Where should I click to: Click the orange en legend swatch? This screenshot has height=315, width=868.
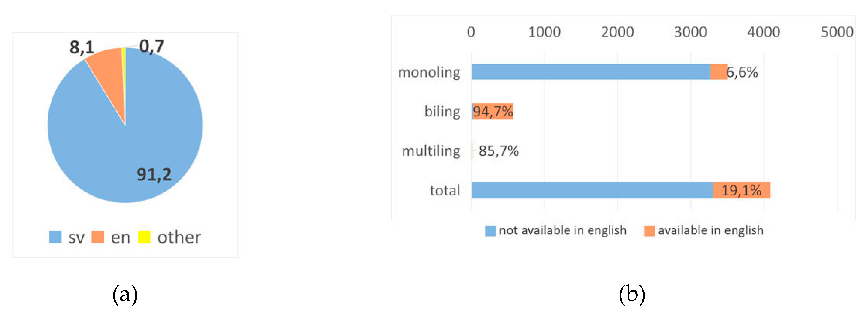[x=98, y=237]
